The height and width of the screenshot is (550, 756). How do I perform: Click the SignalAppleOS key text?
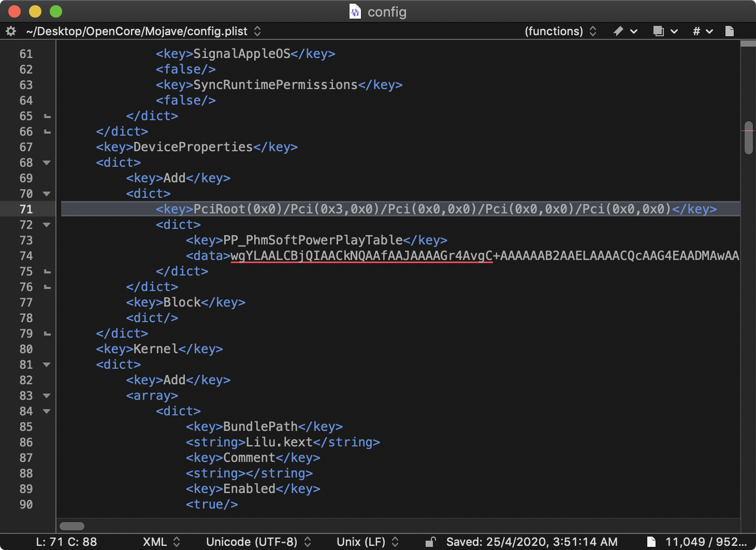[x=242, y=54]
